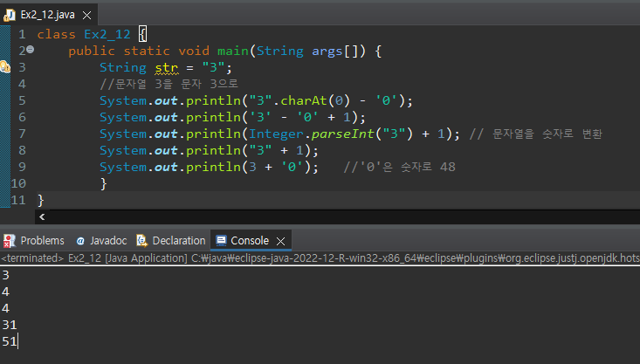Select the Ex2_12.java editor tab
The width and height of the screenshot is (640, 364).
48,15
